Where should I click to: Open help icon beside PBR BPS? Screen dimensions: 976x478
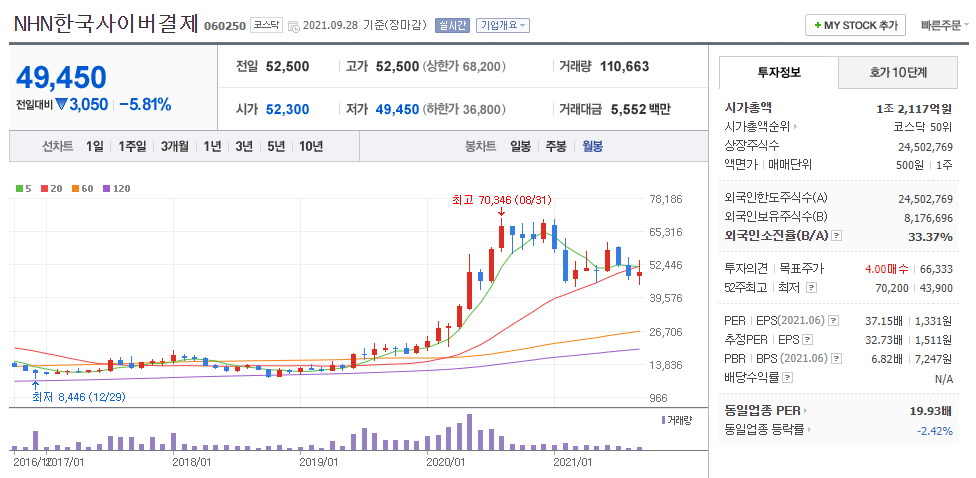[x=837, y=358]
